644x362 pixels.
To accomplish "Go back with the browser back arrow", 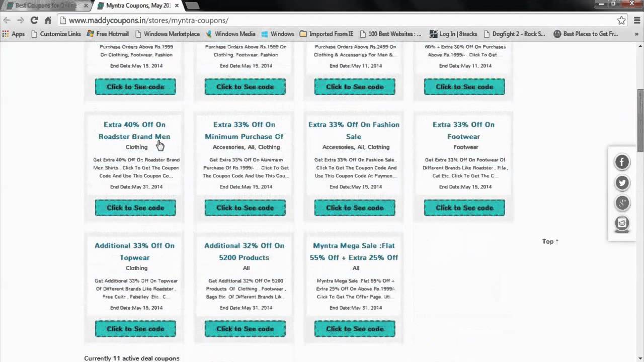I will 7,20.
